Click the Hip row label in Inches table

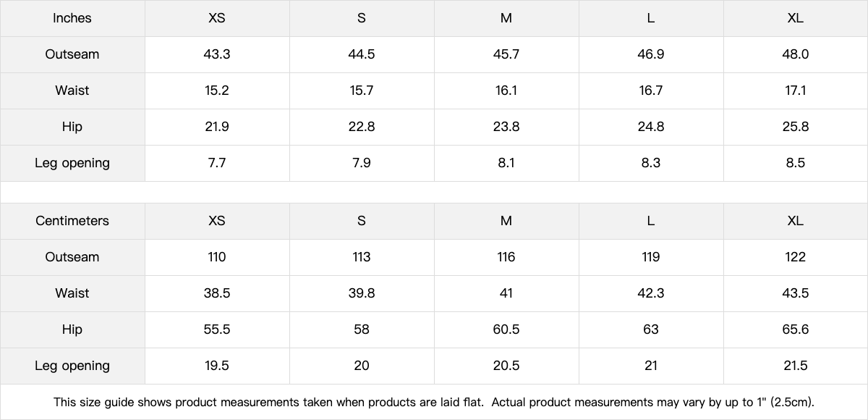tap(72, 127)
